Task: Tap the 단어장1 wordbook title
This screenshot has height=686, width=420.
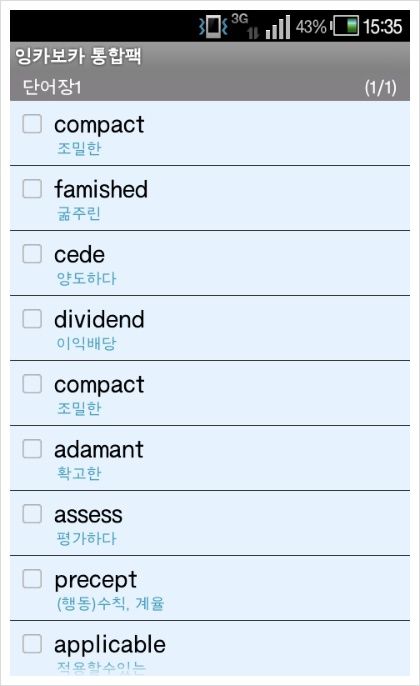Action: (52, 87)
